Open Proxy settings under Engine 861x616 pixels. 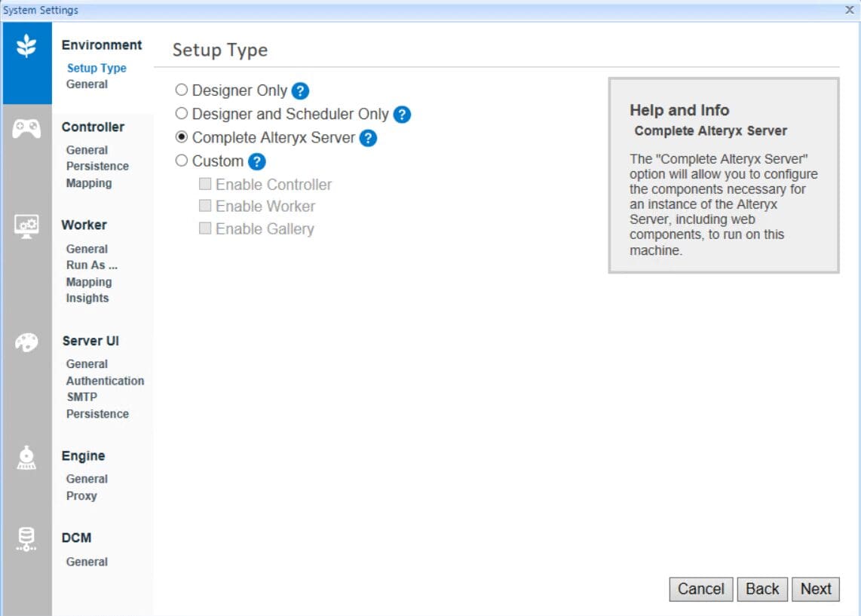click(x=81, y=495)
